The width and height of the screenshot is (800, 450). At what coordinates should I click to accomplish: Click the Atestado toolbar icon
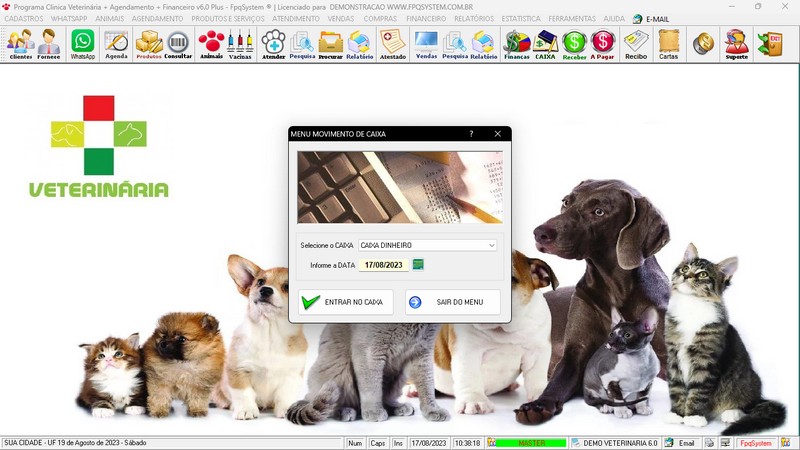[x=393, y=44]
